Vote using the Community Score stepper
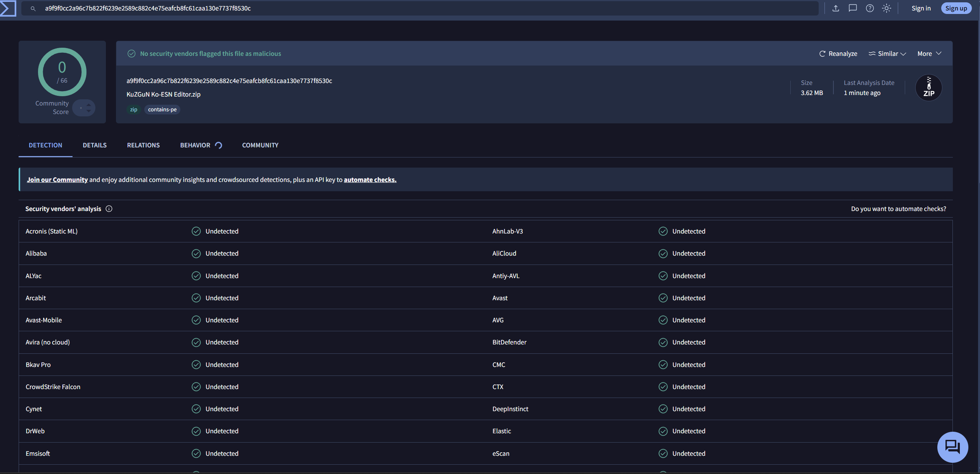This screenshot has height=474, width=980. click(84, 108)
